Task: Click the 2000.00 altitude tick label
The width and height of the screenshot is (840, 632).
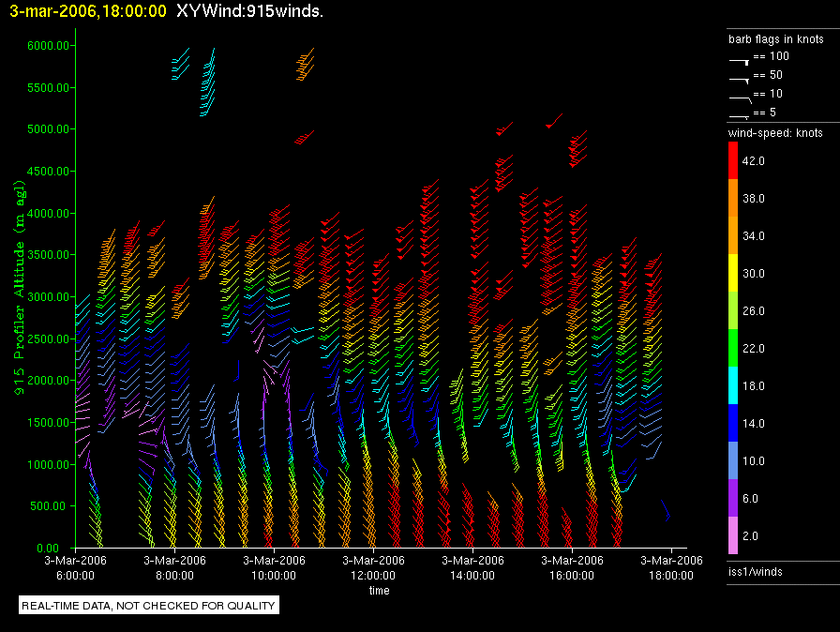Action: pos(48,381)
